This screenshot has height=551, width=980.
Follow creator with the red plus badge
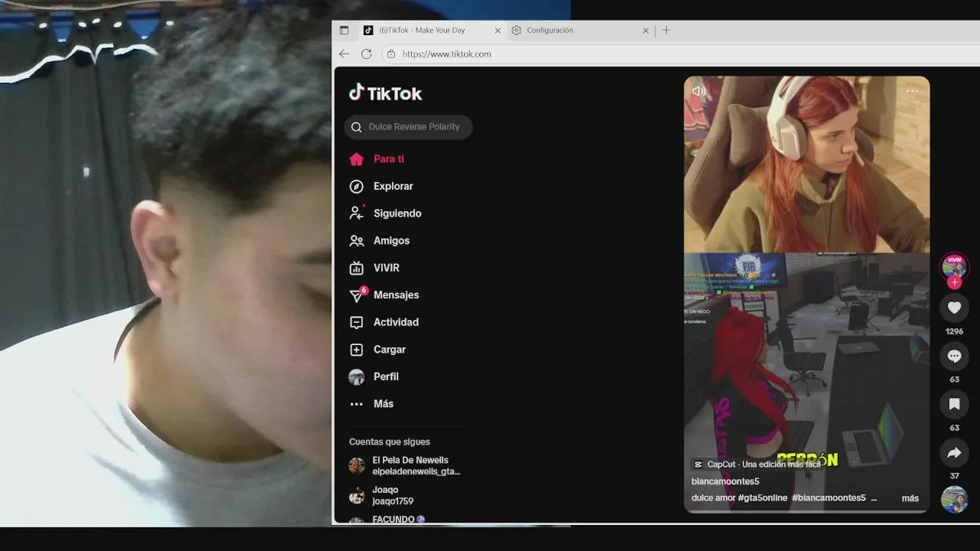pos(954,282)
